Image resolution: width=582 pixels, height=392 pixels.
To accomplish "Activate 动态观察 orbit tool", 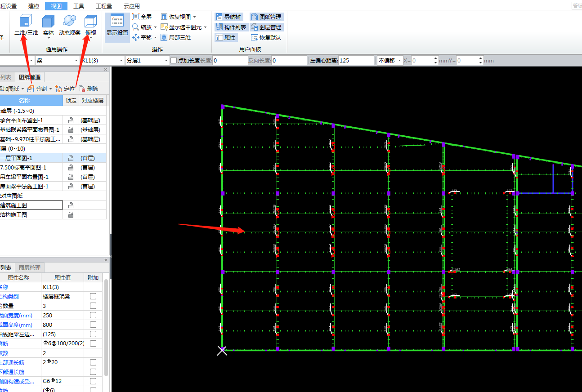I will [70, 25].
